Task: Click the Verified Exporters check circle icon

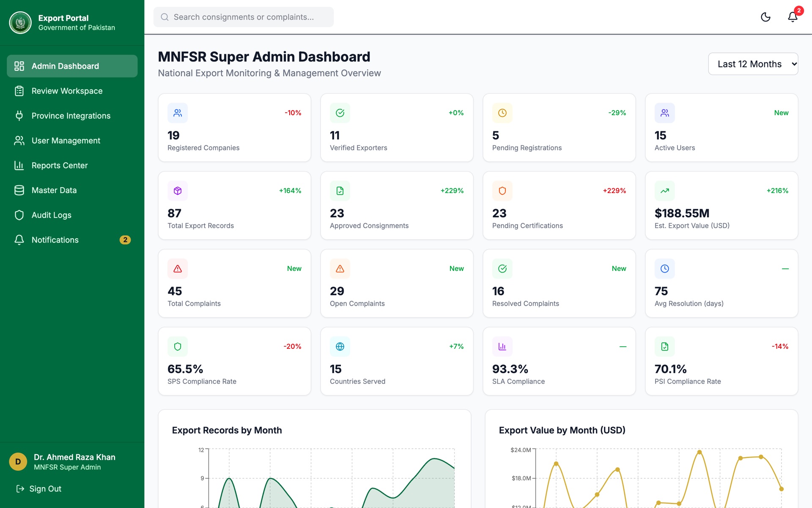Action: (x=340, y=113)
